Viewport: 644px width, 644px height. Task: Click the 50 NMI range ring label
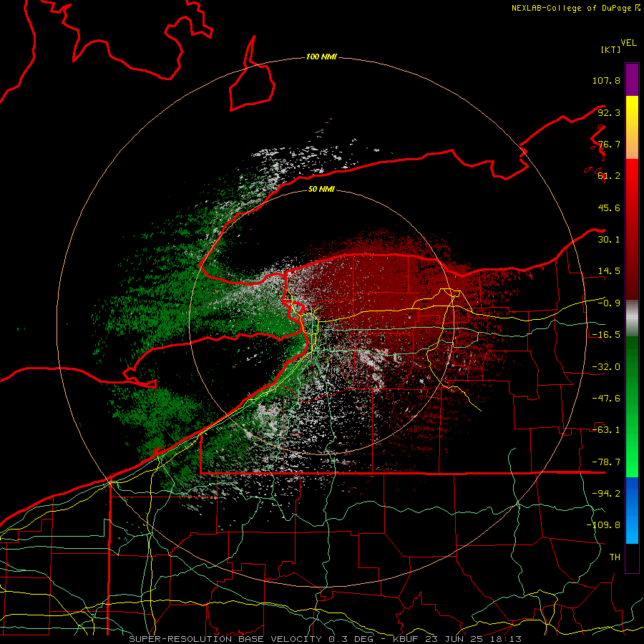(321, 189)
